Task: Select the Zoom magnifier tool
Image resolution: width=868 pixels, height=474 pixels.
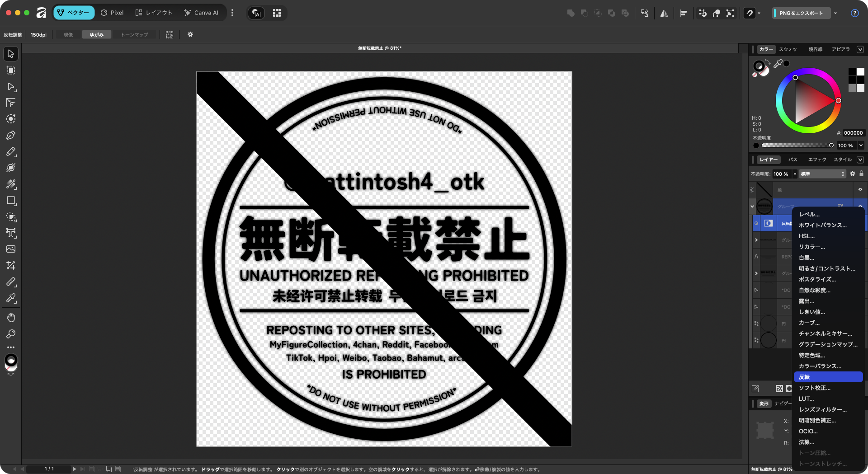Action: click(11, 334)
